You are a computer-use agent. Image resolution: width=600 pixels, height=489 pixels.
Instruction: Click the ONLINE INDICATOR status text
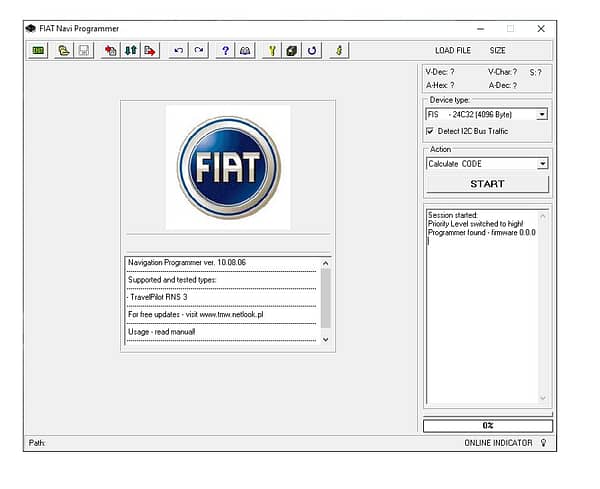[498, 443]
